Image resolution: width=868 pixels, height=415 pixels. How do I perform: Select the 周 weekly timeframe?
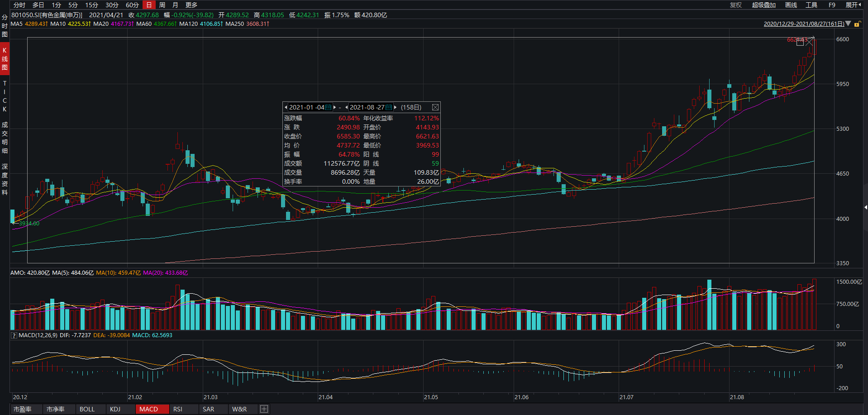click(x=162, y=5)
